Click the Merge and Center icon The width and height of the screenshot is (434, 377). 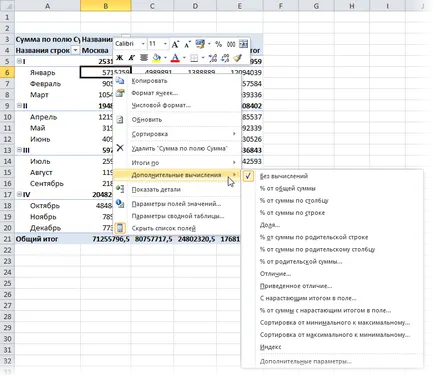tap(244, 44)
